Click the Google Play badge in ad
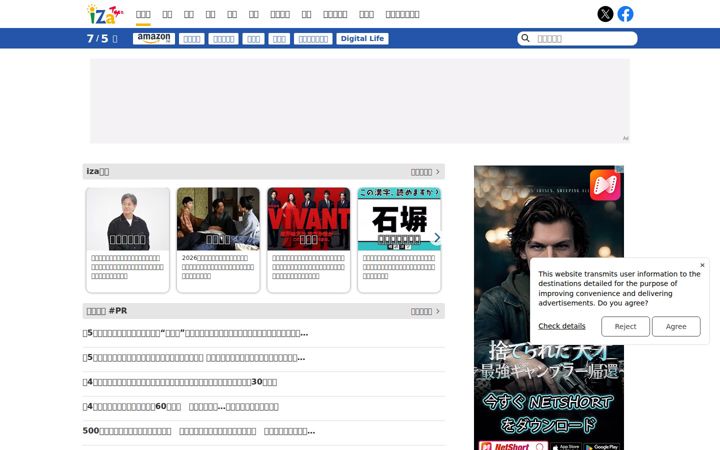This screenshot has height=450, width=720. click(x=602, y=446)
